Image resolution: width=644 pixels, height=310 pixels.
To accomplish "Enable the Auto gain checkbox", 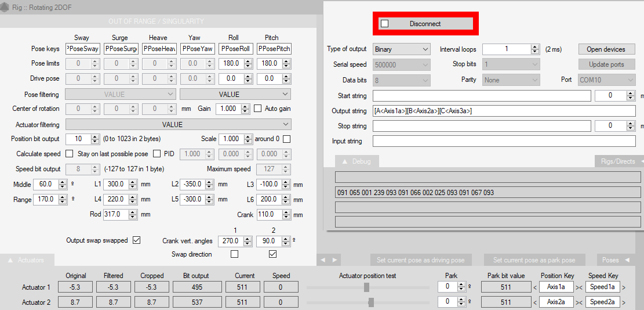I will (259, 109).
